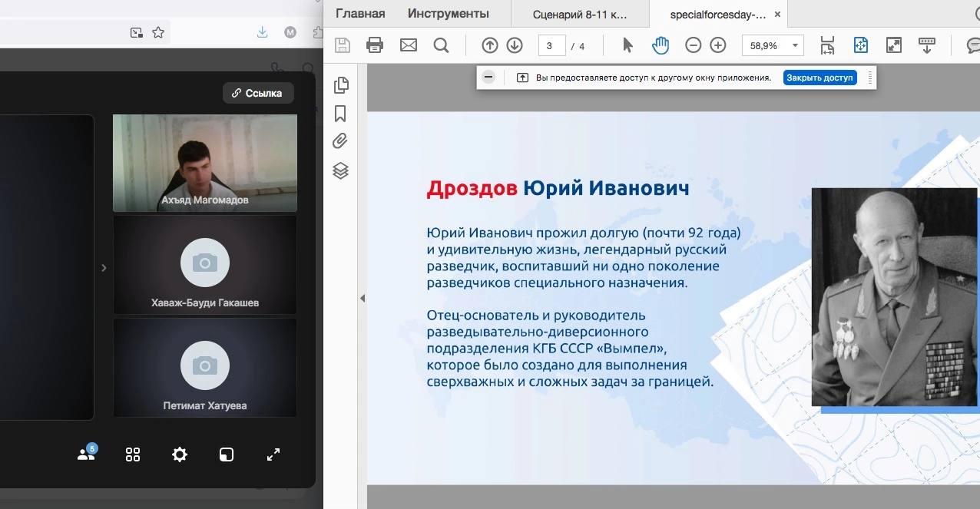Switch to the Инструменты tab
980x509 pixels.
point(448,13)
